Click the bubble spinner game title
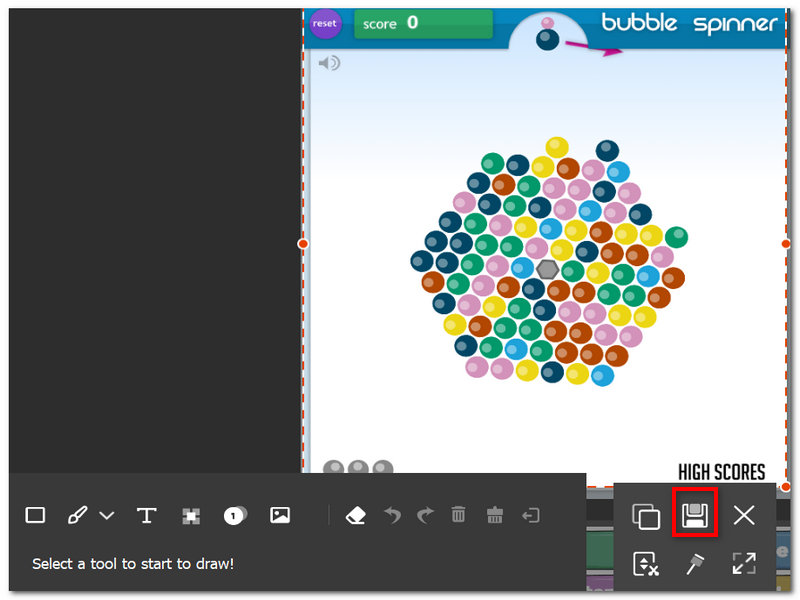The width and height of the screenshot is (800, 600). (689, 23)
